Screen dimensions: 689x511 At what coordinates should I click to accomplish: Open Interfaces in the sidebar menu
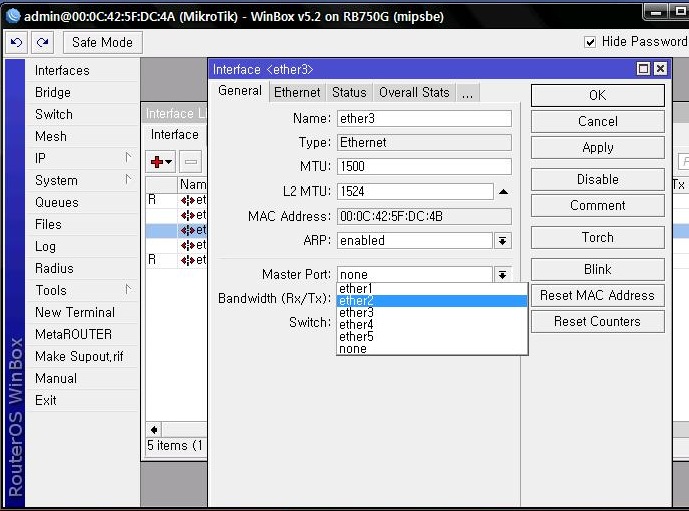82,70
